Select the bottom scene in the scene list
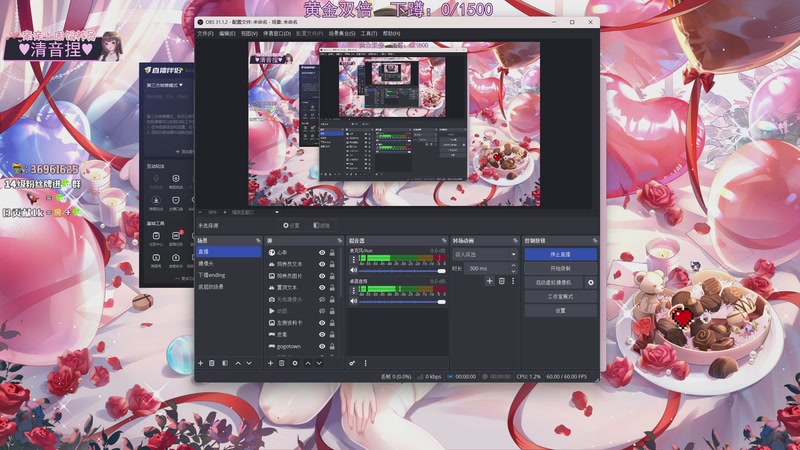 click(x=229, y=287)
